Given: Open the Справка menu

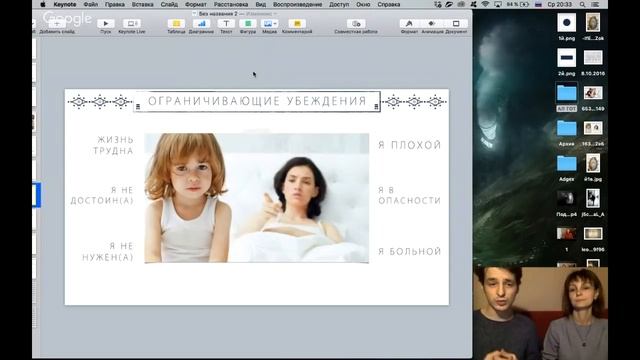Looking at the screenshot, I should (389, 4).
